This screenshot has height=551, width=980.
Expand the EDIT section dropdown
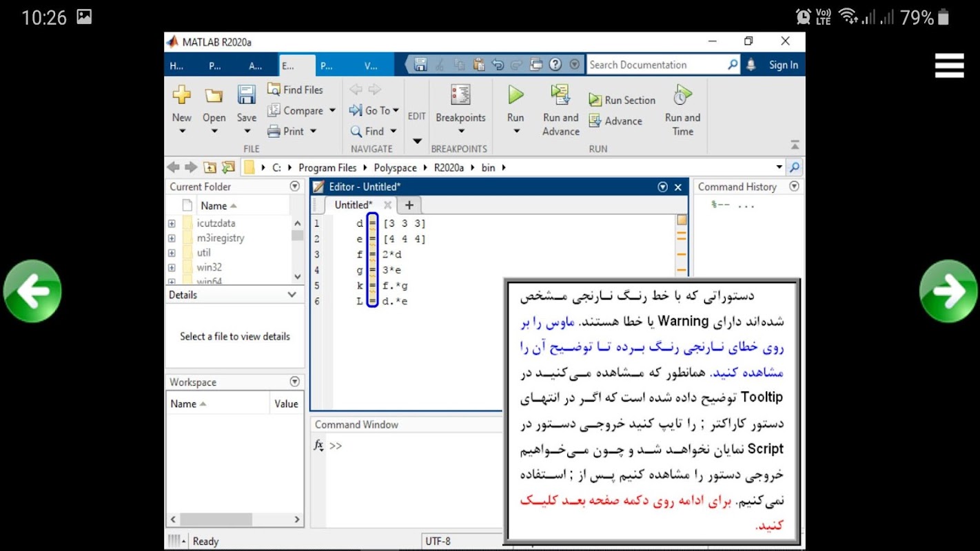[x=417, y=141]
